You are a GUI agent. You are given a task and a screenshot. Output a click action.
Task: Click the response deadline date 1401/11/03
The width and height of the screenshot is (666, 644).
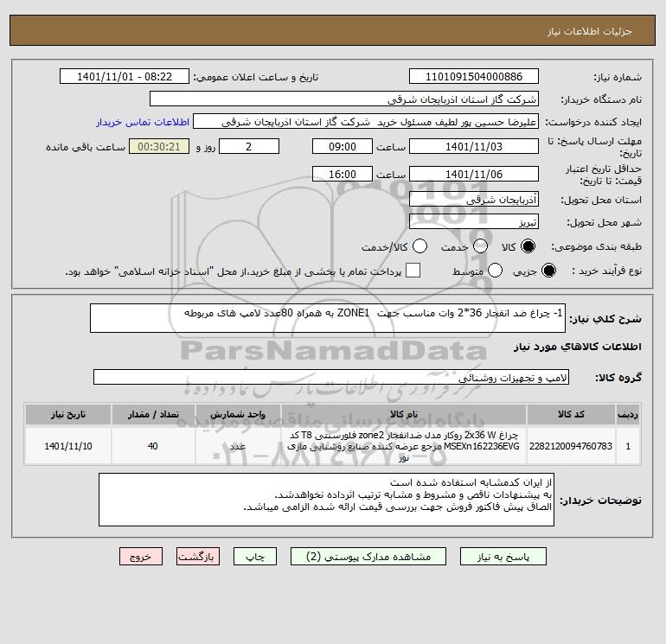coord(474,146)
